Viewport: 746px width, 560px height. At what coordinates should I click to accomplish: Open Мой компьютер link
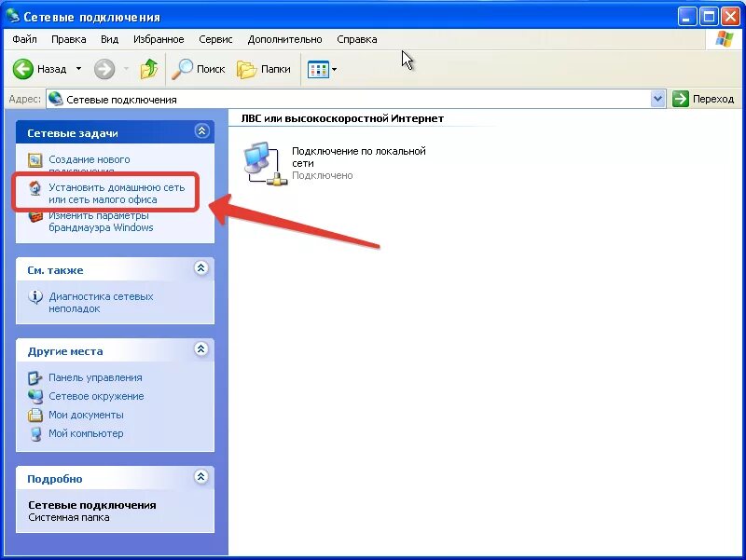(x=86, y=433)
